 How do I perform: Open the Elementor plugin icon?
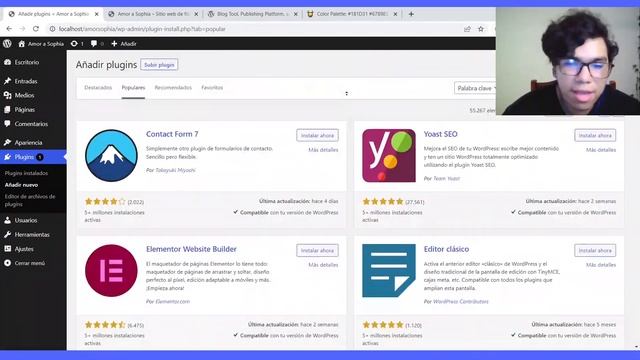pos(111,271)
